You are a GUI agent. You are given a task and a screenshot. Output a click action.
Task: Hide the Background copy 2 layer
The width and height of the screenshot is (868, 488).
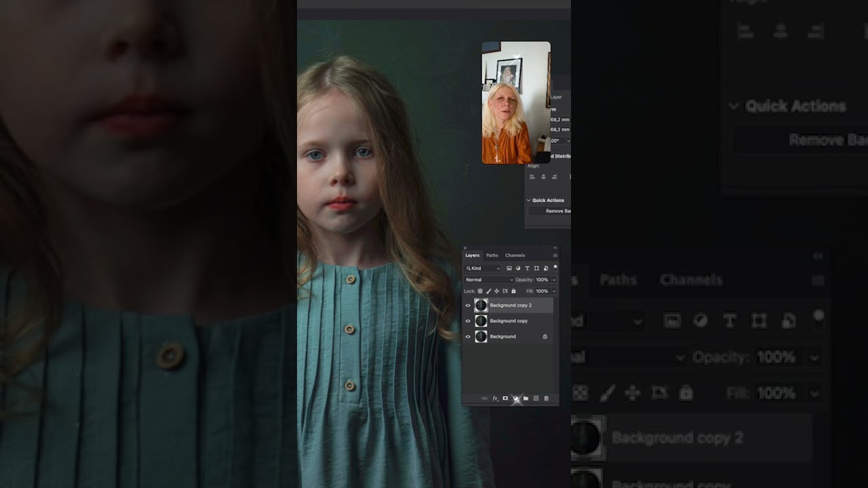468,306
